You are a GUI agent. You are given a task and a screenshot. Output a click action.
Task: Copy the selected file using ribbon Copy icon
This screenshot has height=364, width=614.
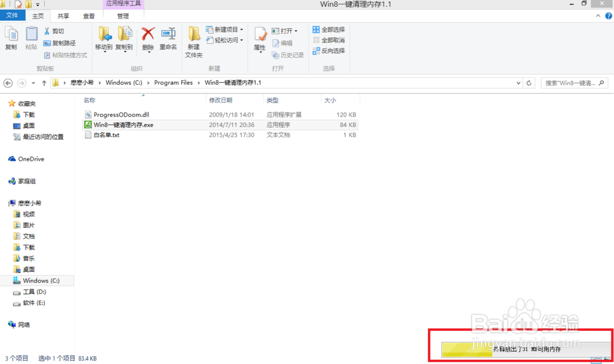(x=11, y=37)
